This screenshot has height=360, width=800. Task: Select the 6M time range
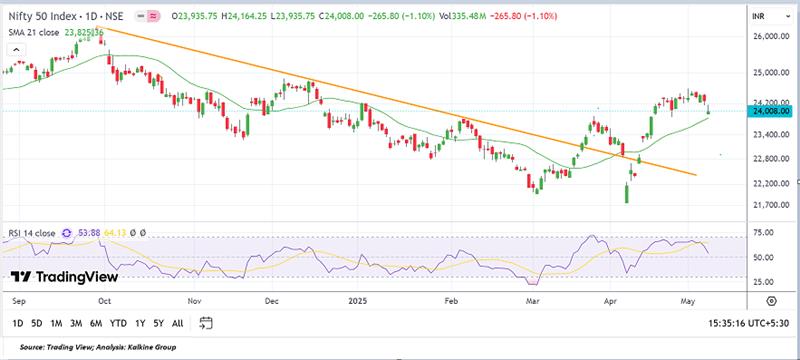click(96, 323)
